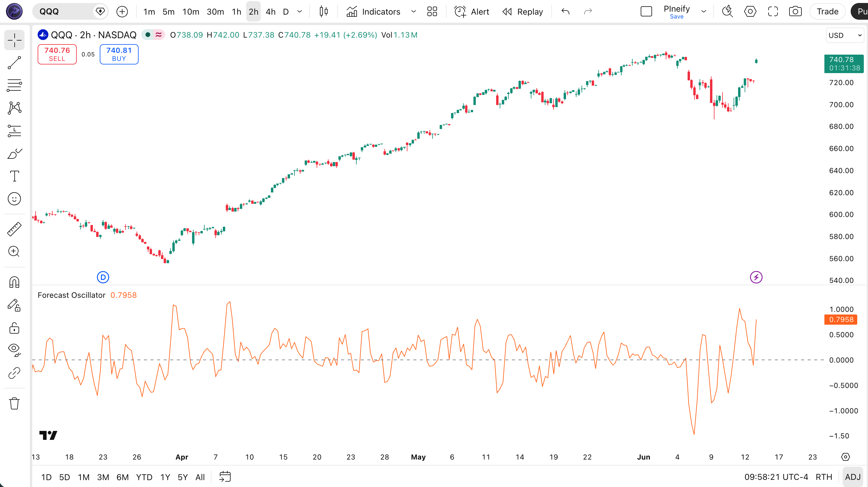Undo the last action
The image size is (868, 487).
tap(565, 12)
